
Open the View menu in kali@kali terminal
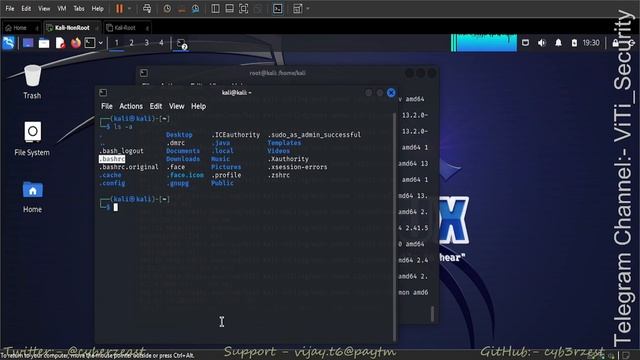tap(177, 106)
